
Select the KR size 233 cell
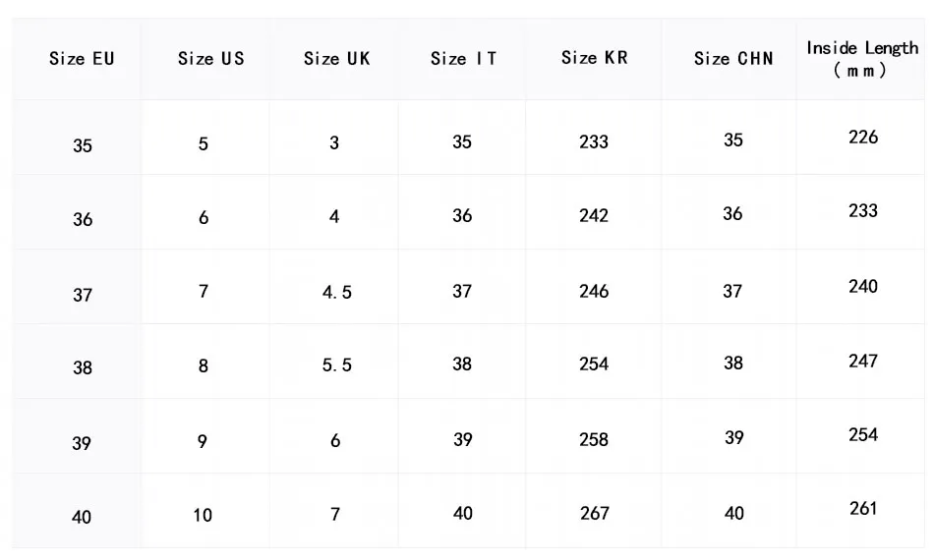594,141
